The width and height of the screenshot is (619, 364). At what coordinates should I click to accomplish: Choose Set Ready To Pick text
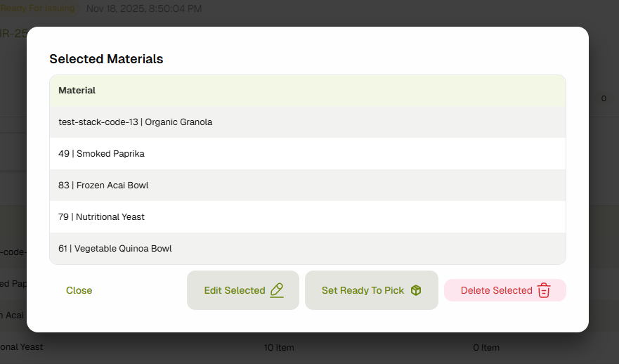pos(363,290)
